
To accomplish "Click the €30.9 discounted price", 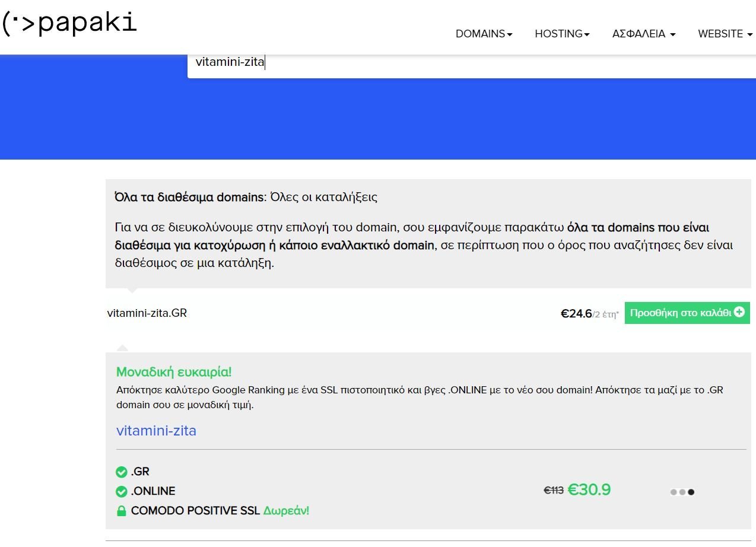I will tap(589, 490).
